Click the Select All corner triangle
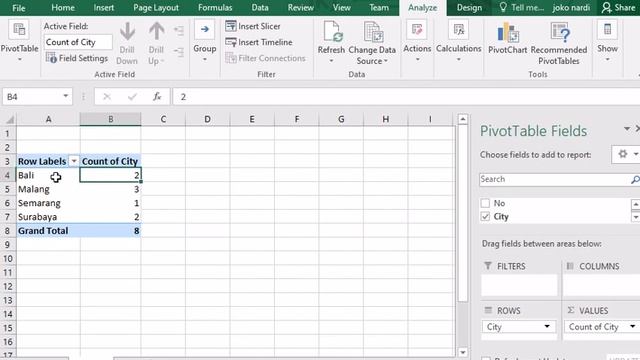Screen dimensions: 640x360 pyautogui.click(x=10, y=119)
